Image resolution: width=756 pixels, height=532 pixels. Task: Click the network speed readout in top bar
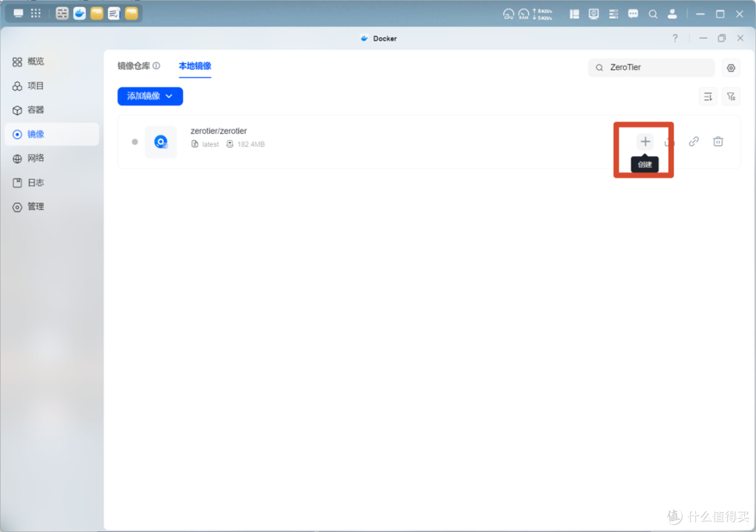542,15
